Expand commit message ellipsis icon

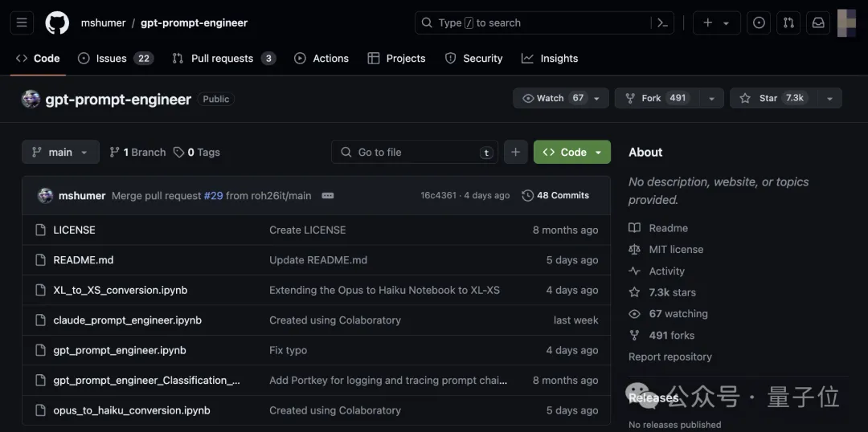328,196
